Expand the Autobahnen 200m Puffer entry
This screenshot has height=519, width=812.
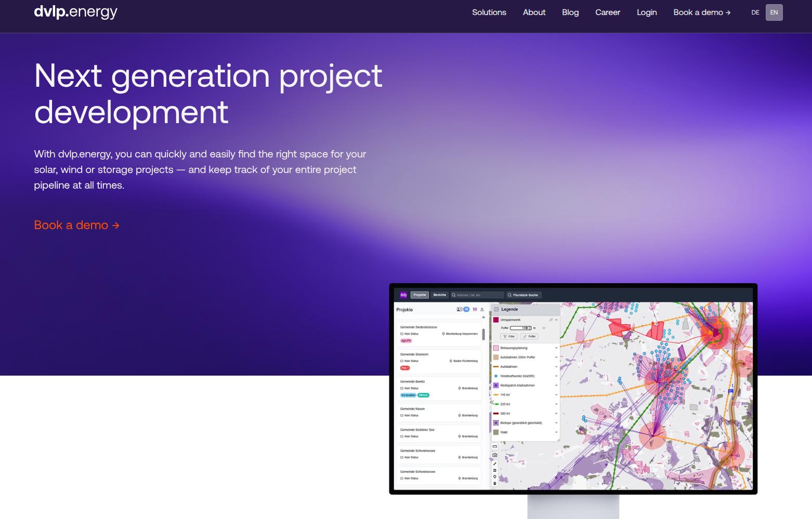point(556,357)
